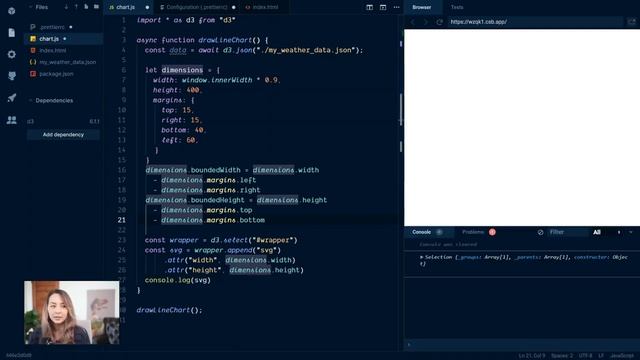
Task: Click the download arrow icon in Files header
Action: (66, 7)
